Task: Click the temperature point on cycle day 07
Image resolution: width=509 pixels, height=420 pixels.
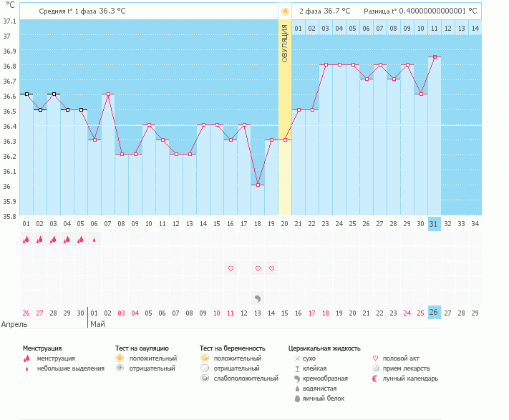Action: point(108,94)
